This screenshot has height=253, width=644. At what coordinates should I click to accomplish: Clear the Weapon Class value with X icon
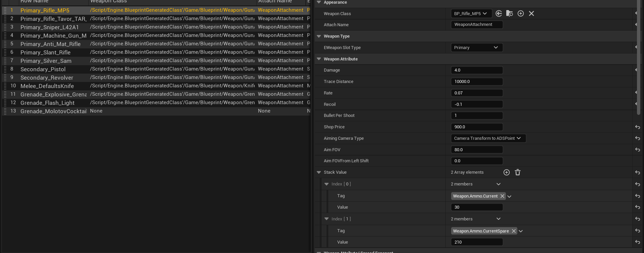(531, 13)
